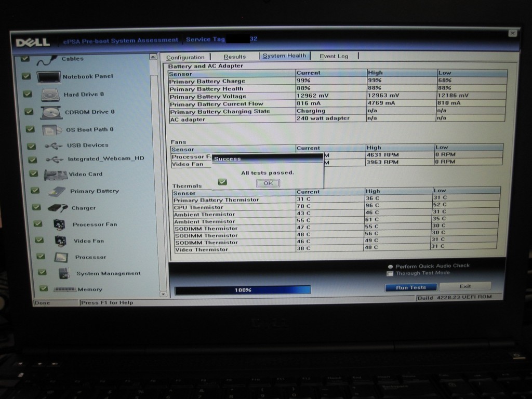Toggle the USB Devices checkbox

pyautogui.click(x=32, y=146)
